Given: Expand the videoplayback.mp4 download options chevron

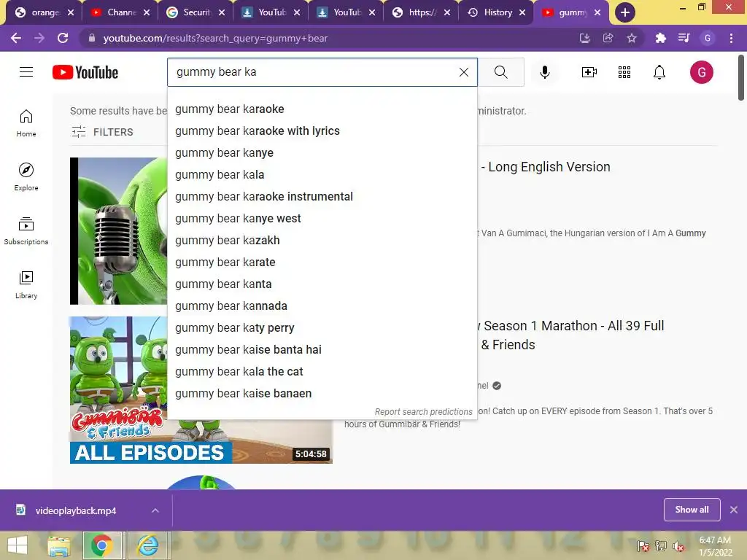Looking at the screenshot, I should (155, 510).
